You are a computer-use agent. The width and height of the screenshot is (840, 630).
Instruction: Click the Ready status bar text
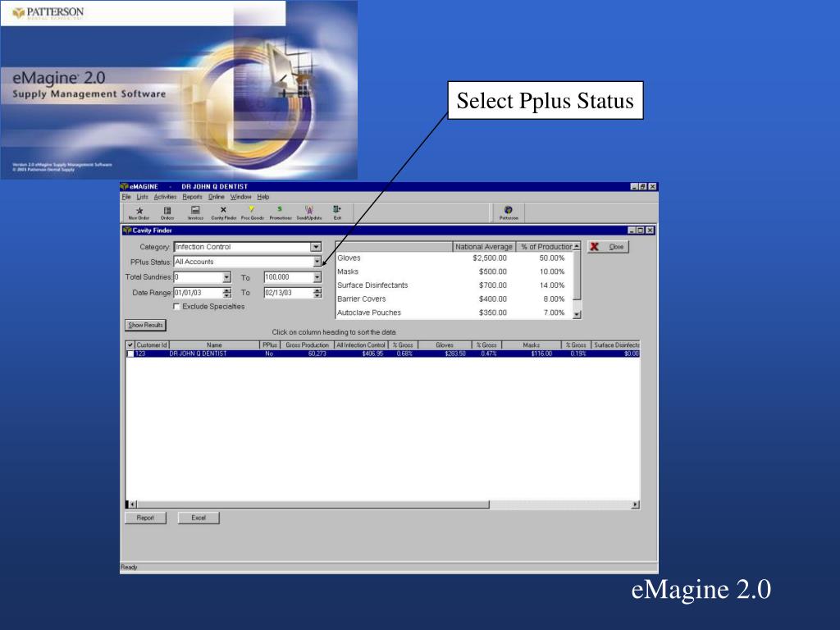coord(129,568)
